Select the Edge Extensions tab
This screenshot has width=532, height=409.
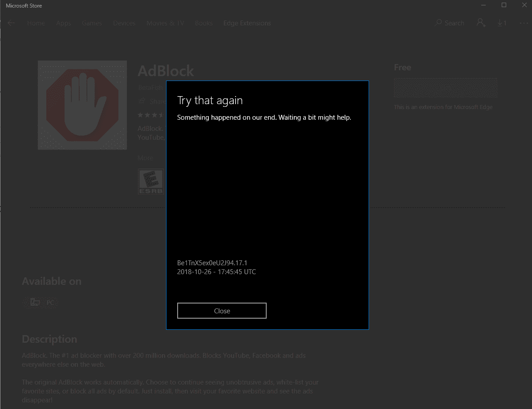tap(247, 23)
